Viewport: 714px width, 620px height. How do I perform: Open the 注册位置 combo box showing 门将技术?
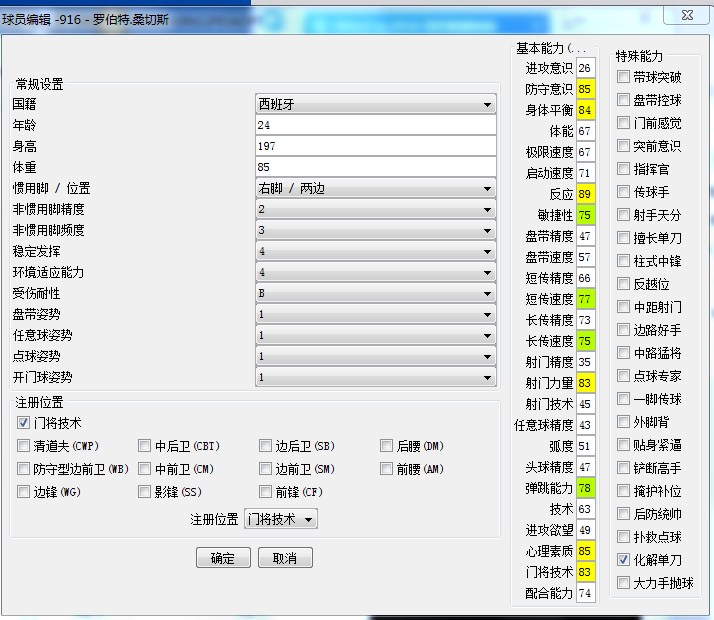(x=281, y=519)
